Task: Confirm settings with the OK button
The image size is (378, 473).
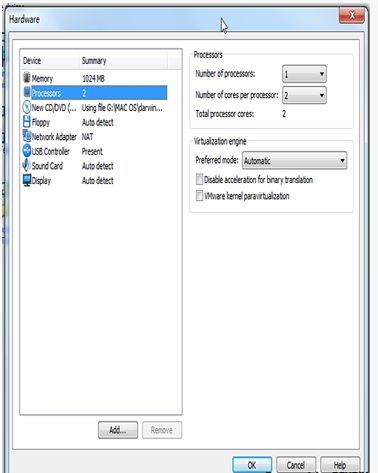Action: pyautogui.click(x=252, y=465)
